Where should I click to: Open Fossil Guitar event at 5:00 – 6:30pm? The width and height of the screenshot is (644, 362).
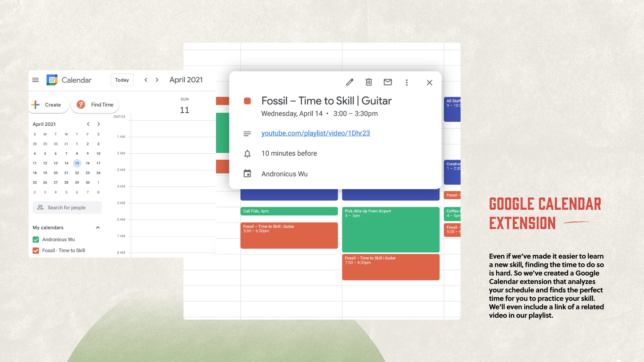pos(289,235)
